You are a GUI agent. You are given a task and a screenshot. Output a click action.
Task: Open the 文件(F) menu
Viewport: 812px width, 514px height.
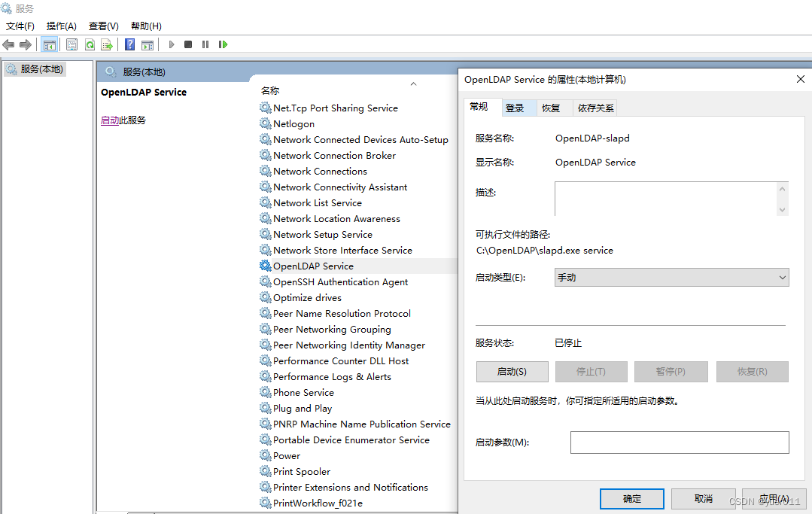point(20,26)
